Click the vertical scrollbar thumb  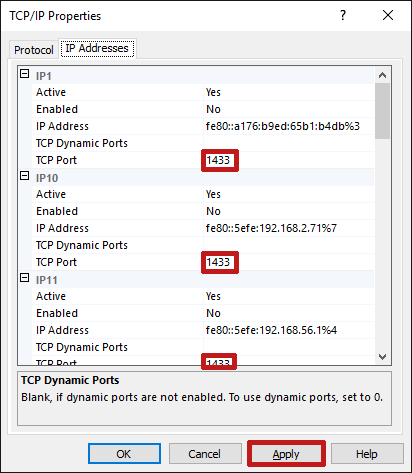[382, 111]
